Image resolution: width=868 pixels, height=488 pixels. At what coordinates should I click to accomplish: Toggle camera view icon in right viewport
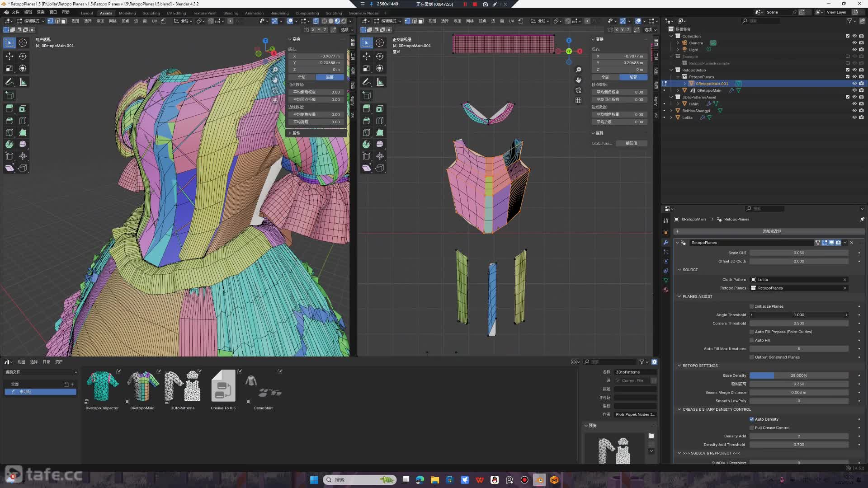578,90
